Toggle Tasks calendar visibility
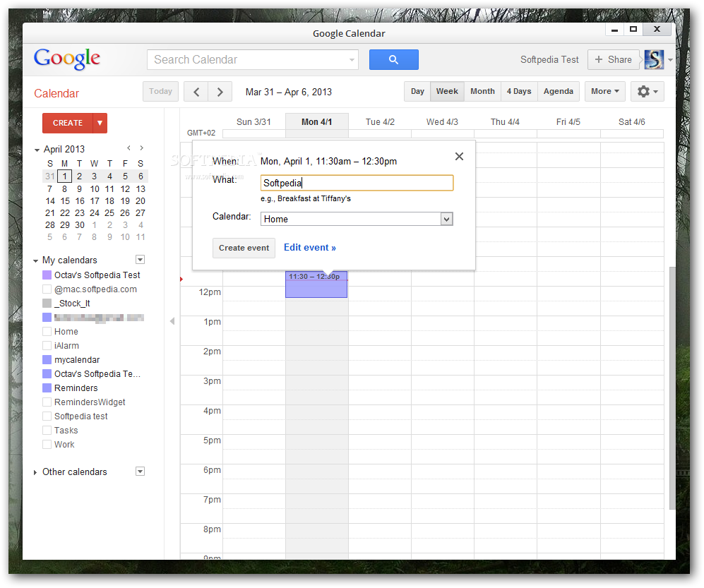Image resolution: width=704 pixels, height=588 pixels. [47, 430]
